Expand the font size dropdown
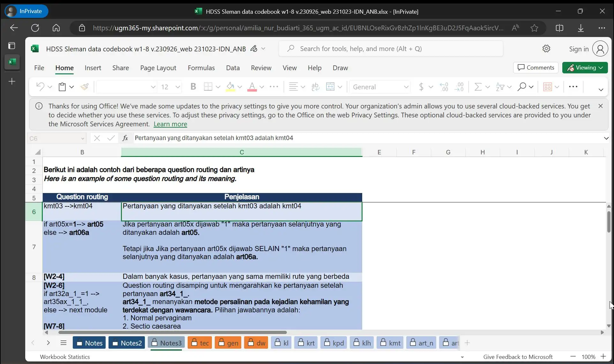 (x=178, y=87)
